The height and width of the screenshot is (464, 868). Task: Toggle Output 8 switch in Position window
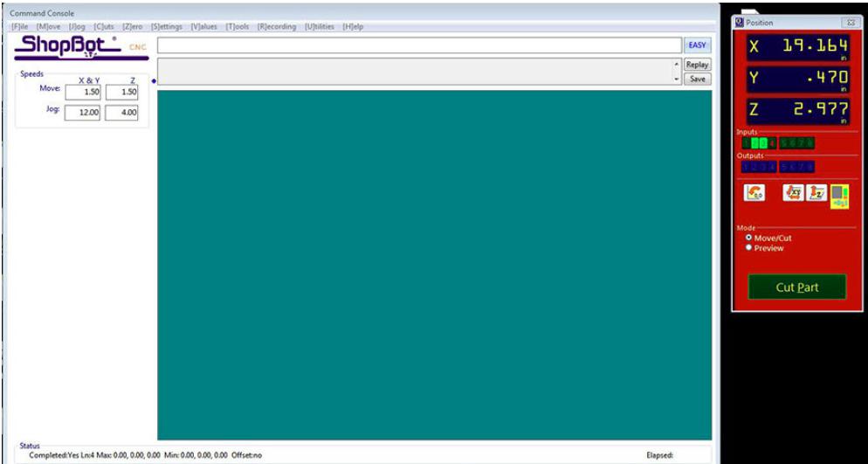click(809, 167)
